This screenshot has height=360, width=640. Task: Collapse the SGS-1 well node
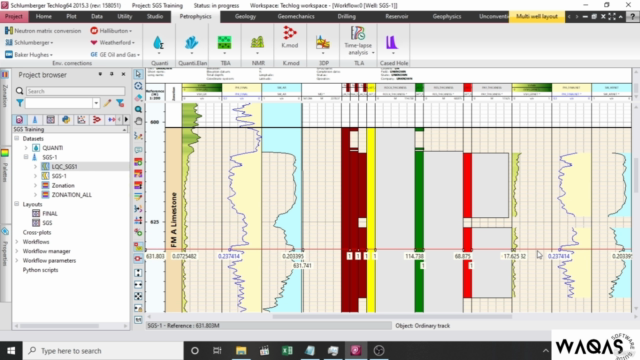click(x=26, y=157)
